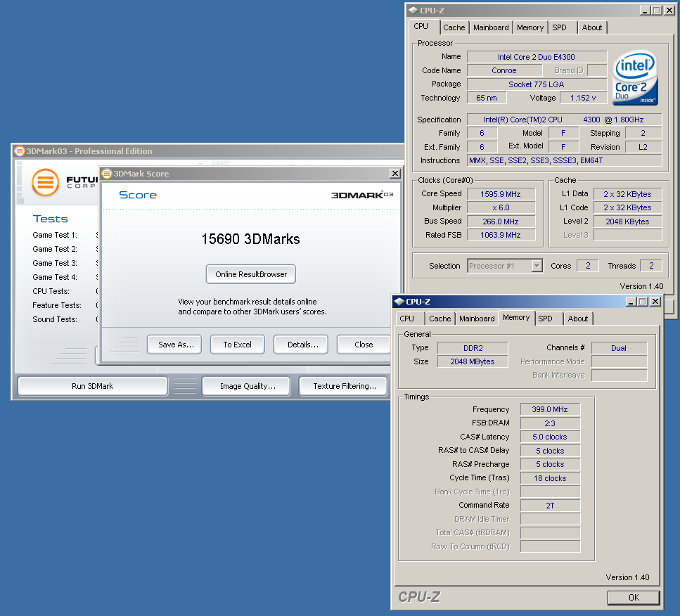Click the processor Name field 'Intel Core 2 Duo E4300'
Screen dimensions: 680x616
pos(537,57)
